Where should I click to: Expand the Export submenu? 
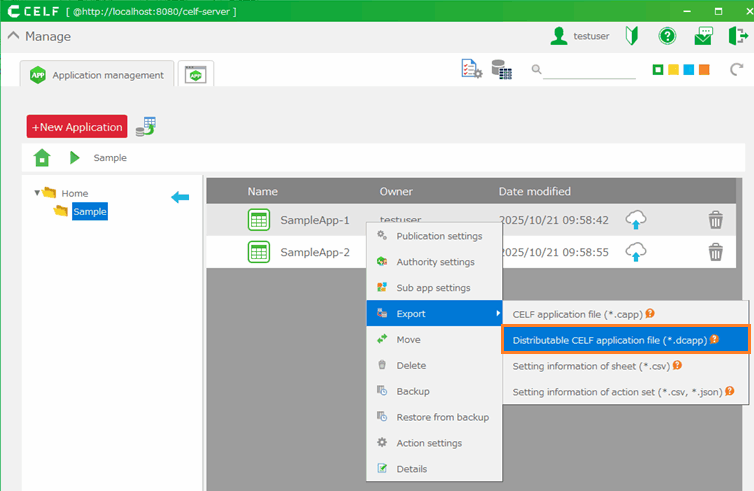(x=435, y=314)
